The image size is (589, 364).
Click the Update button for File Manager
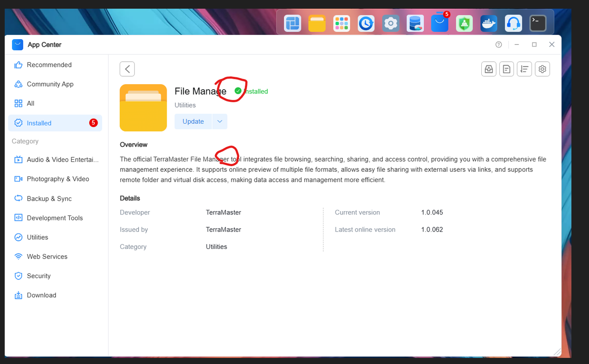[193, 121]
